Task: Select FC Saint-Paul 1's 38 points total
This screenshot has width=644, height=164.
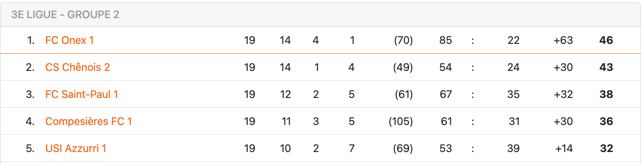Action: coord(606,94)
